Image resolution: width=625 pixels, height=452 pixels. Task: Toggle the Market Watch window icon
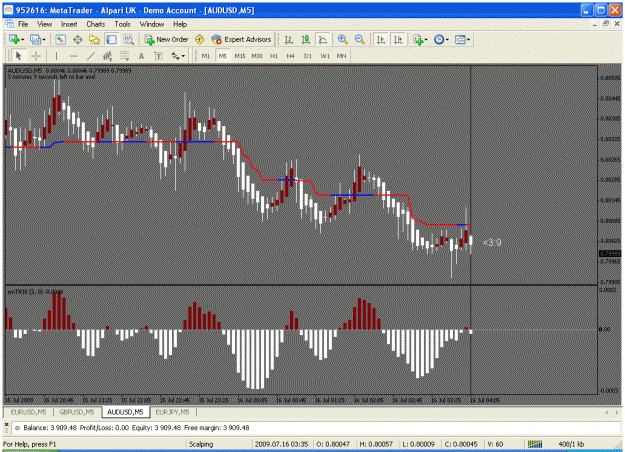(x=60, y=39)
